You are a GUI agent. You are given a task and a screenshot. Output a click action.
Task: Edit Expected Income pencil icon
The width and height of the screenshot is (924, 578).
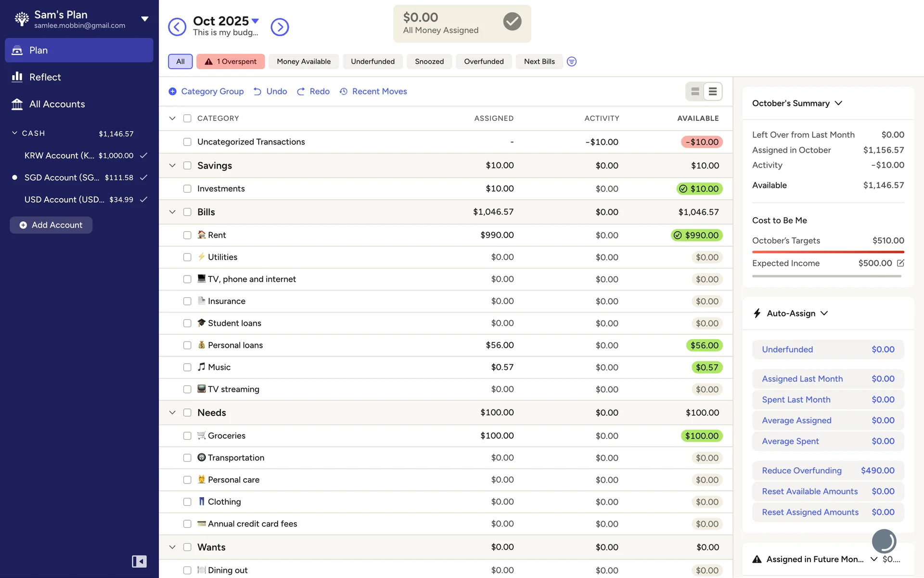click(900, 263)
